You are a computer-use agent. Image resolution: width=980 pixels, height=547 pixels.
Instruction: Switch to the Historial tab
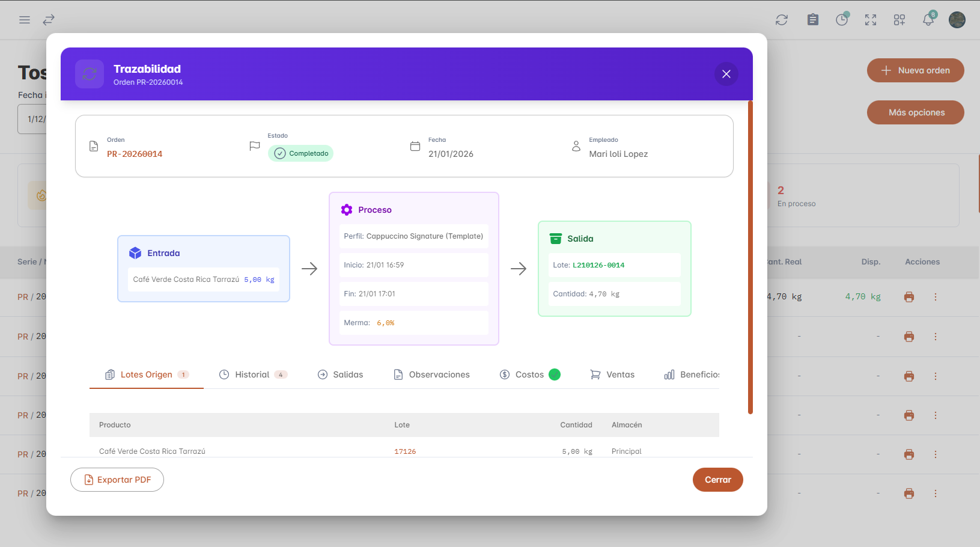(x=252, y=374)
